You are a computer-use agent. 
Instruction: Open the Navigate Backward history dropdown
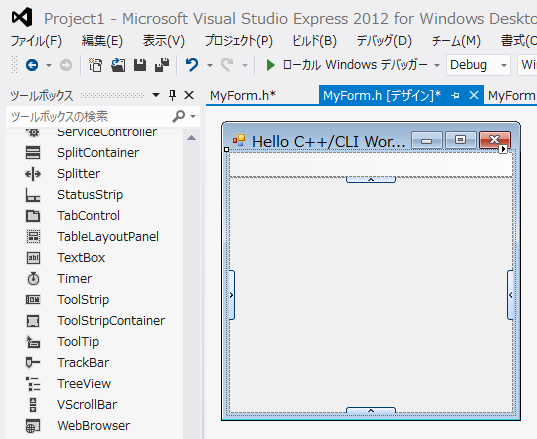click(49, 65)
